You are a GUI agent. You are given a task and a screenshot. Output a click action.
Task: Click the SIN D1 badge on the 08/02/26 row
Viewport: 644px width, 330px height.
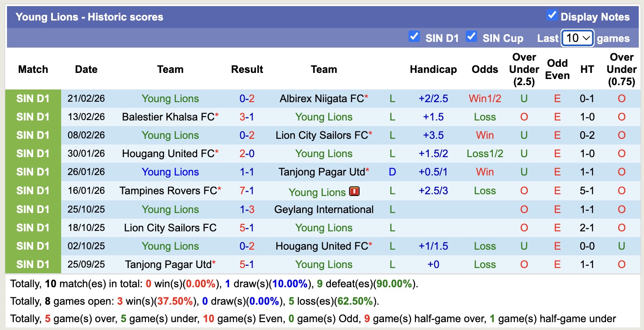coord(33,135)
